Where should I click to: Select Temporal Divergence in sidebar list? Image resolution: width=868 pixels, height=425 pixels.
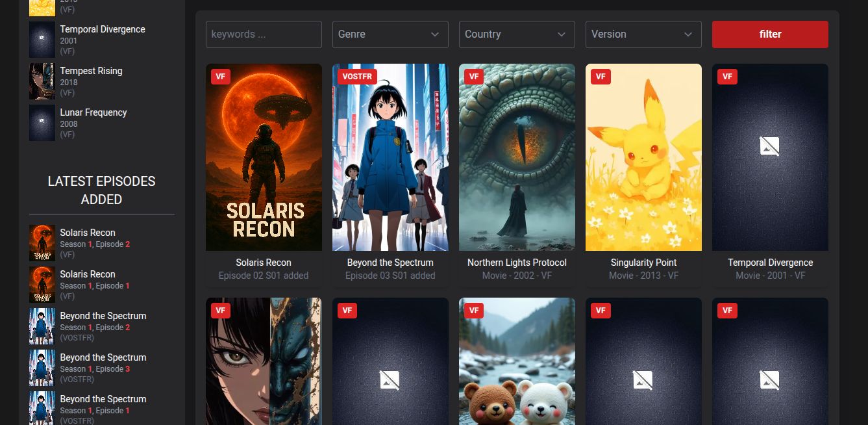[103, 29]
